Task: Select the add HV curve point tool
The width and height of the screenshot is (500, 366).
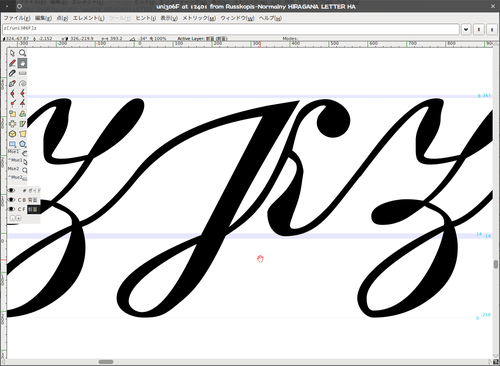Action: [22, 93]
